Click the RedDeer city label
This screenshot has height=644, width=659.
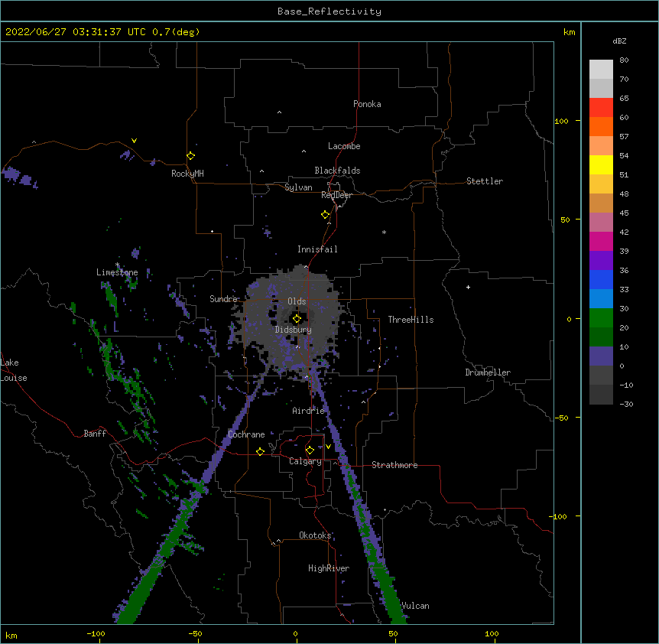(336, 195)
